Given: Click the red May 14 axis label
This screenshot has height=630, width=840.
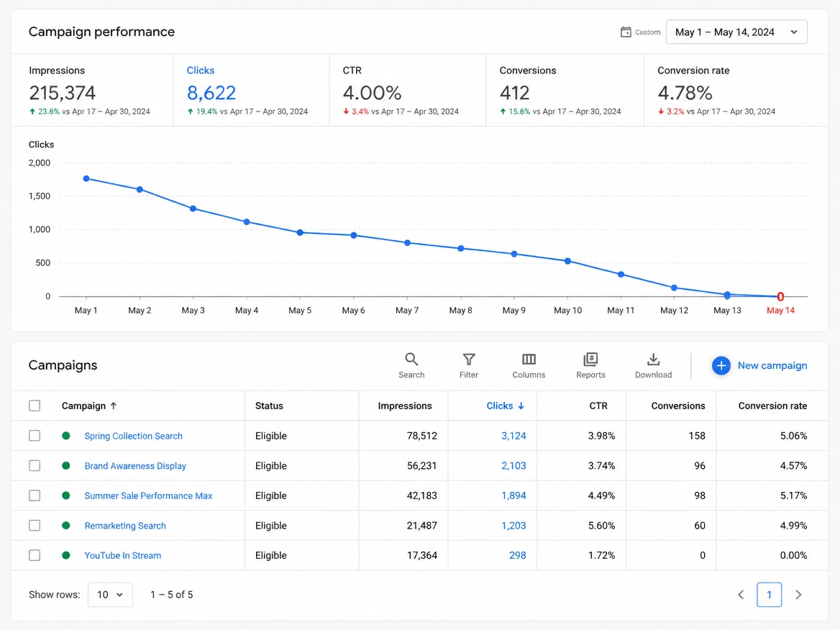Looking at the screenshot, I should (780, 310).
